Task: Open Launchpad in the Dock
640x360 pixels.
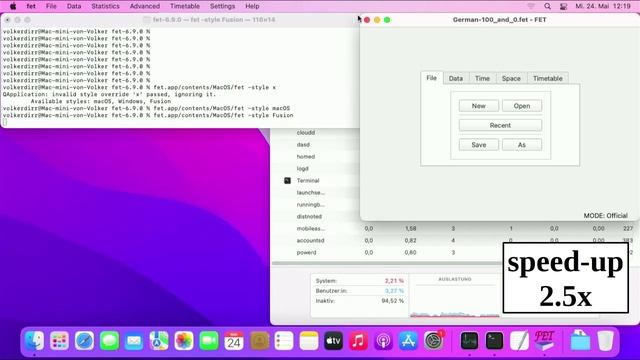Action: tap(59, 340)
